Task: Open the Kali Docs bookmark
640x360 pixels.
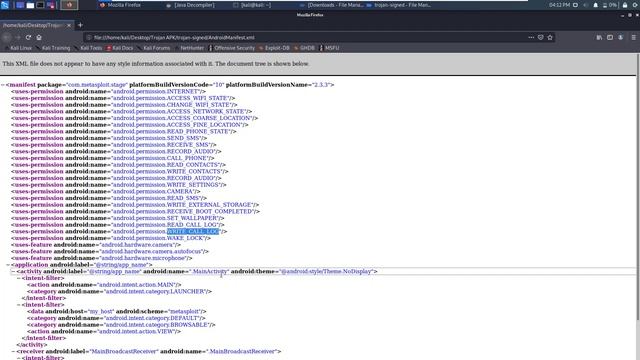Action: [x=120, y=48]
